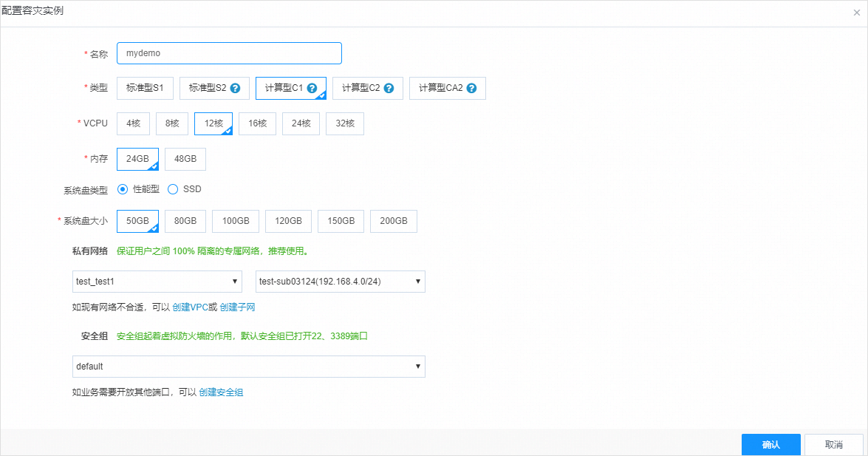Select the SSD system disk radio button
This screenshot has width=868, height=456.
[x=173, y=189]
